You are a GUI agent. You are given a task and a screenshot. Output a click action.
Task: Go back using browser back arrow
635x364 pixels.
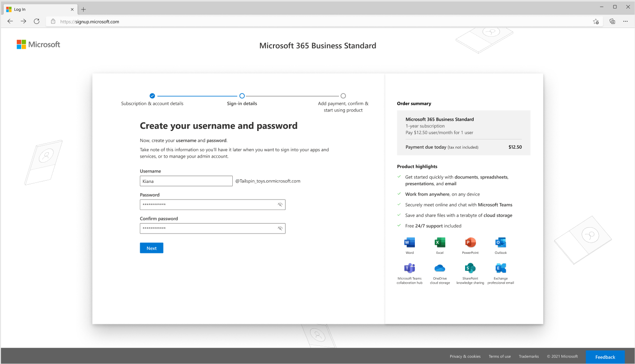(10, 21)
